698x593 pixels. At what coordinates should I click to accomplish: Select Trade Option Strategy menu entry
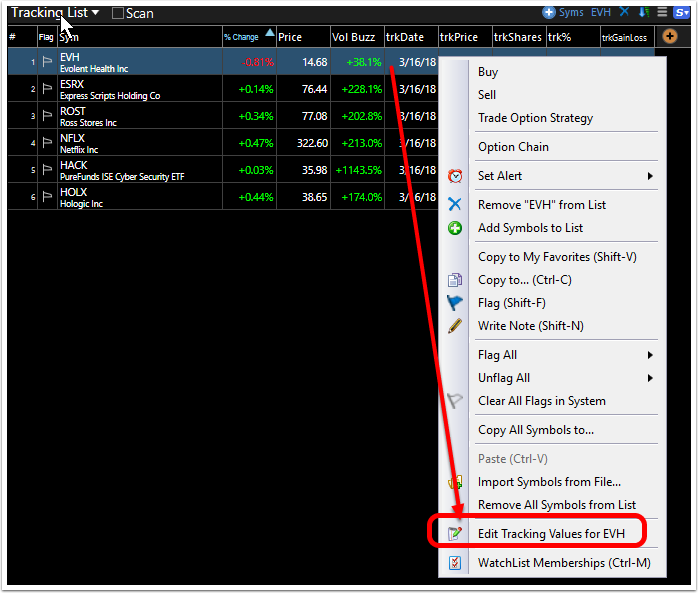tap(536, 118)
